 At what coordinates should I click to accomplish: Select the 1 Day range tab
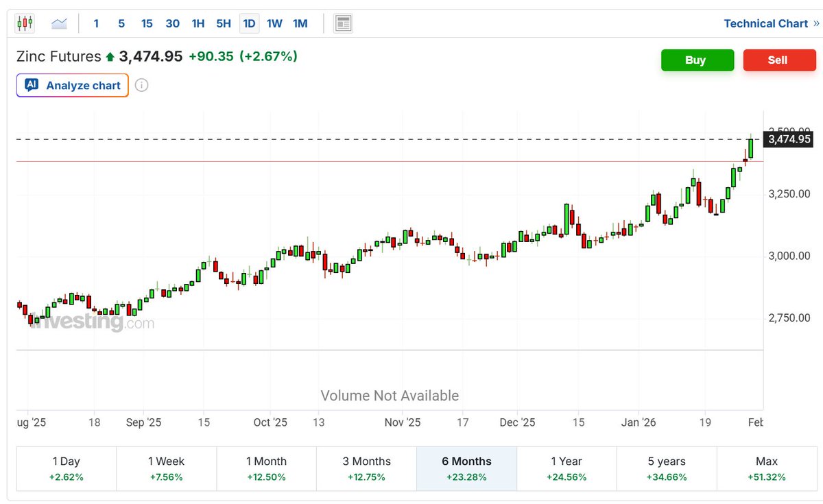pos(67,469)
